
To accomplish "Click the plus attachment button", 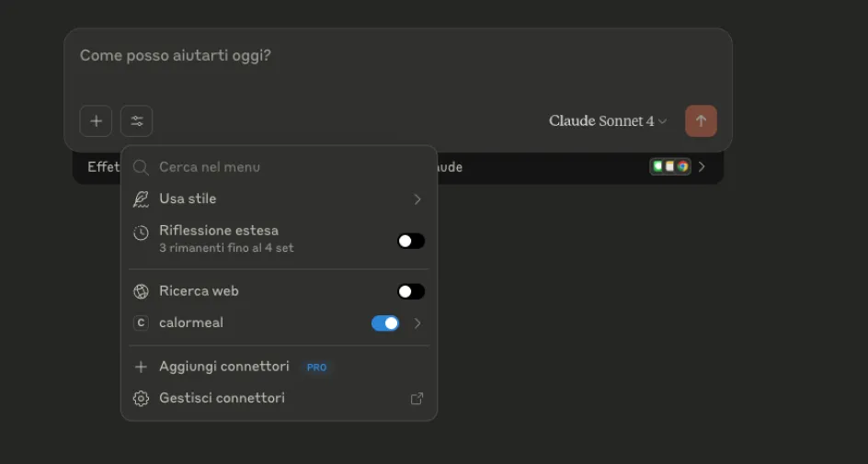I will pyautogui.click(x=96, y=121).
